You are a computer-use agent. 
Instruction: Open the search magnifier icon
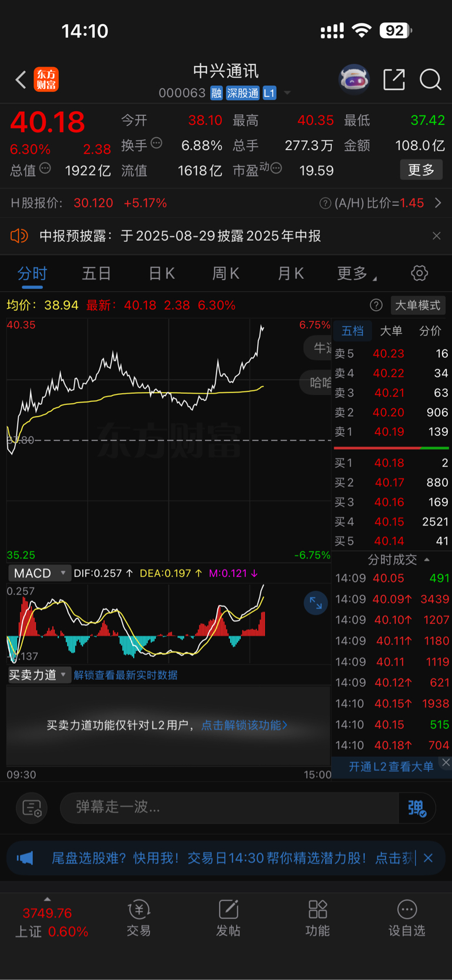coord(430,79)
